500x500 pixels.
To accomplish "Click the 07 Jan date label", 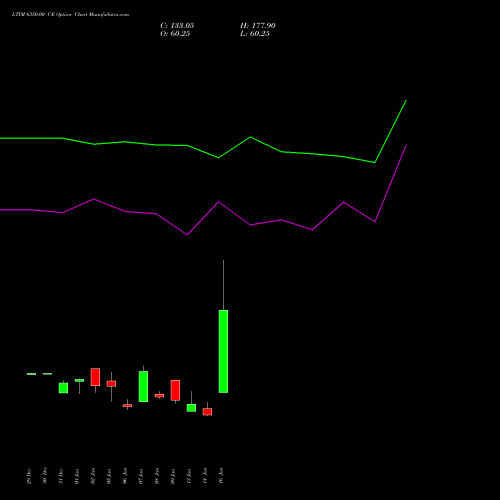I will [141, 476].
